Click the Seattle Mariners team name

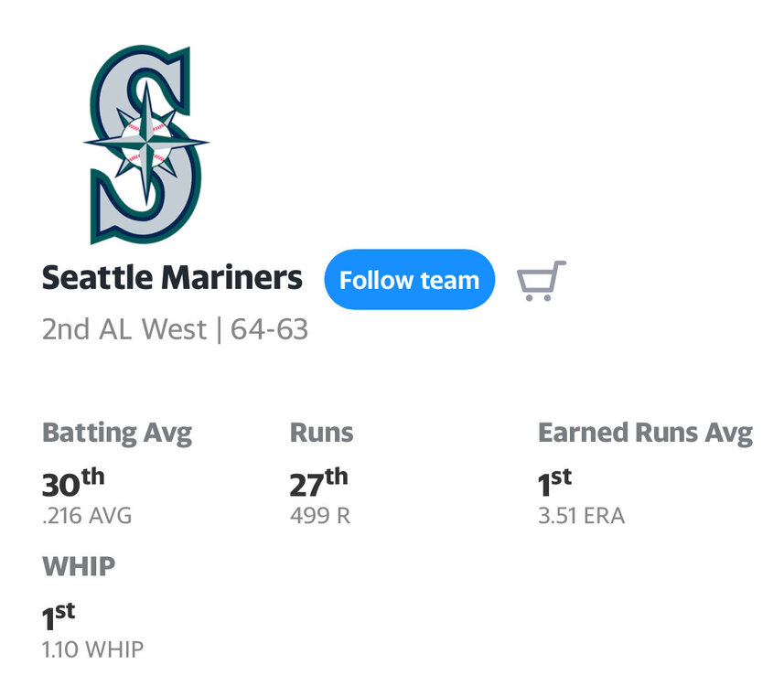coord(172,278)
